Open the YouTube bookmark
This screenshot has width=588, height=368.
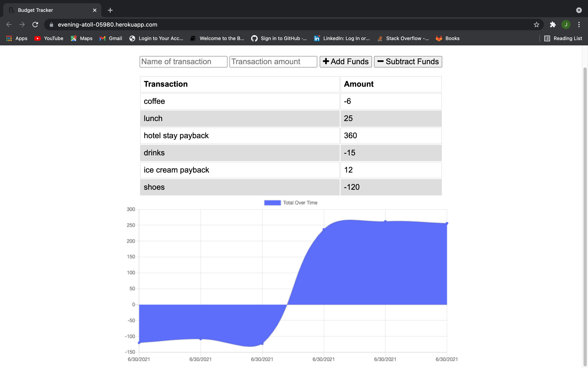click(49, 38)
